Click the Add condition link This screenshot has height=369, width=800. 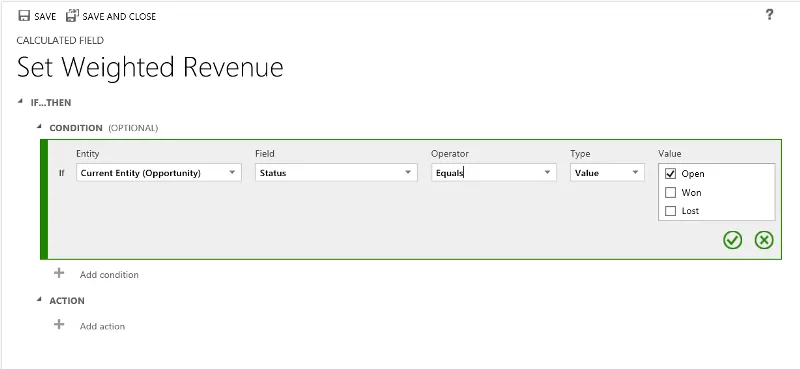pos(109,275)
